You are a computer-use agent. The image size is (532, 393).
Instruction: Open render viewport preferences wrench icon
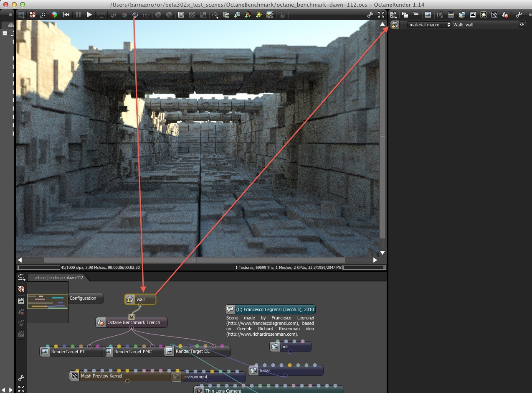click(x=370, y=15)
